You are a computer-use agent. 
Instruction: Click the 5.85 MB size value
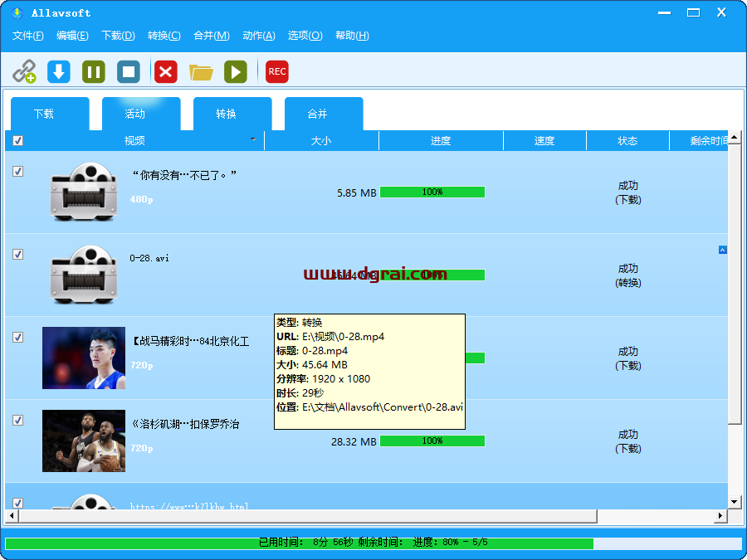coord(357,192)
